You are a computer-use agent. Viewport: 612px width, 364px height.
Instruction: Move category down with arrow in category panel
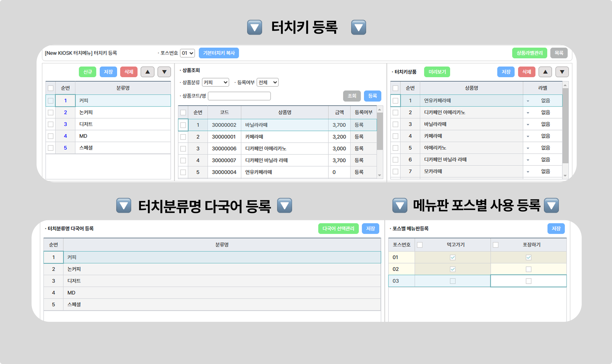[x=164, y=72]
